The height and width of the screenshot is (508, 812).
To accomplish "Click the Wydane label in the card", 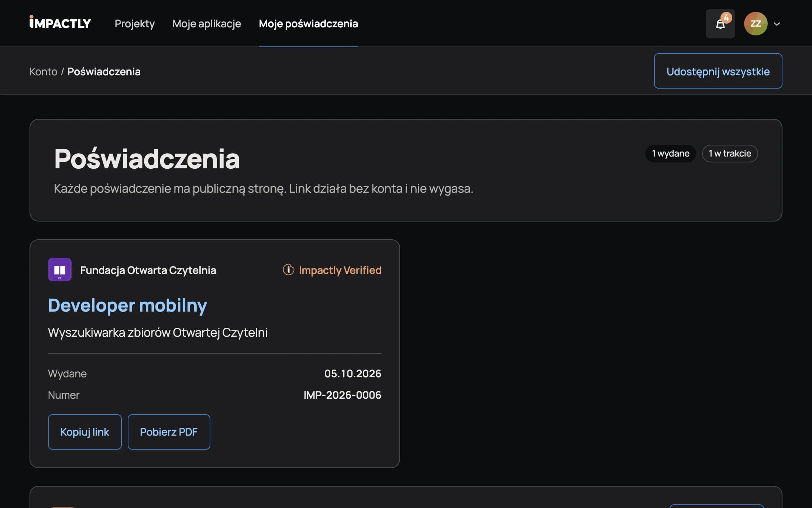I will (x=67, y=373).
